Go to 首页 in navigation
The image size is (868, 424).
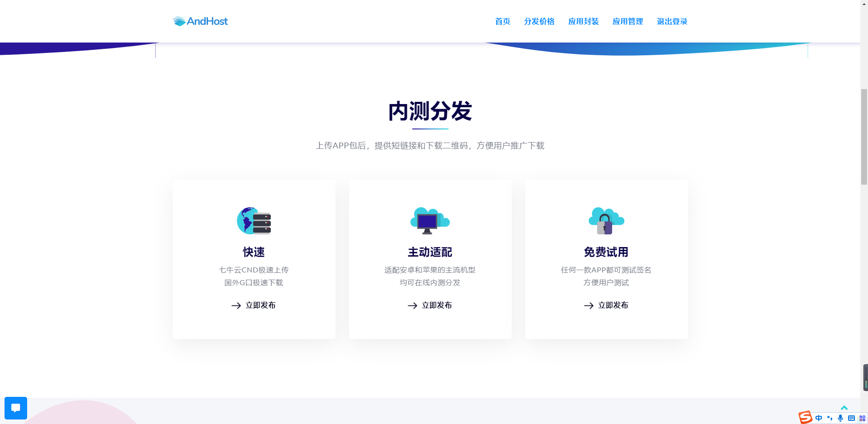pyautogui.click(x=502, y=21)
